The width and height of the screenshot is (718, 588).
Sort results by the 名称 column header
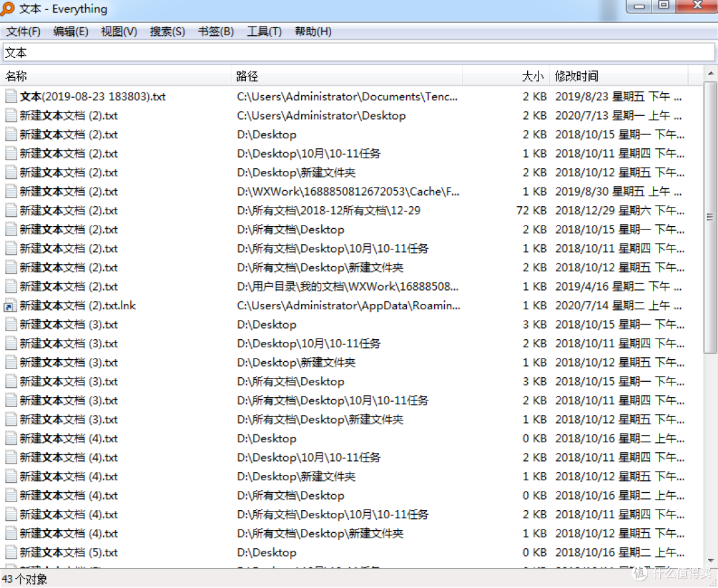pos(116,76)
